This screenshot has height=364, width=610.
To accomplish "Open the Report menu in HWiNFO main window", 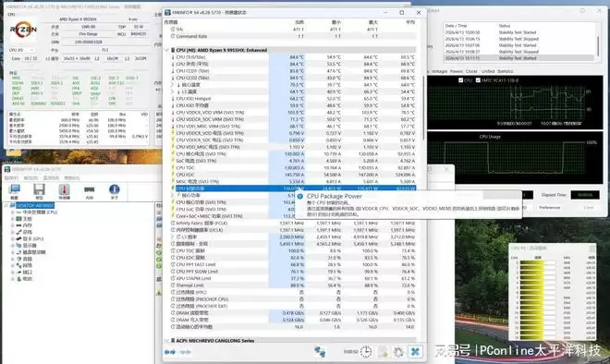I will click(31, 178).
